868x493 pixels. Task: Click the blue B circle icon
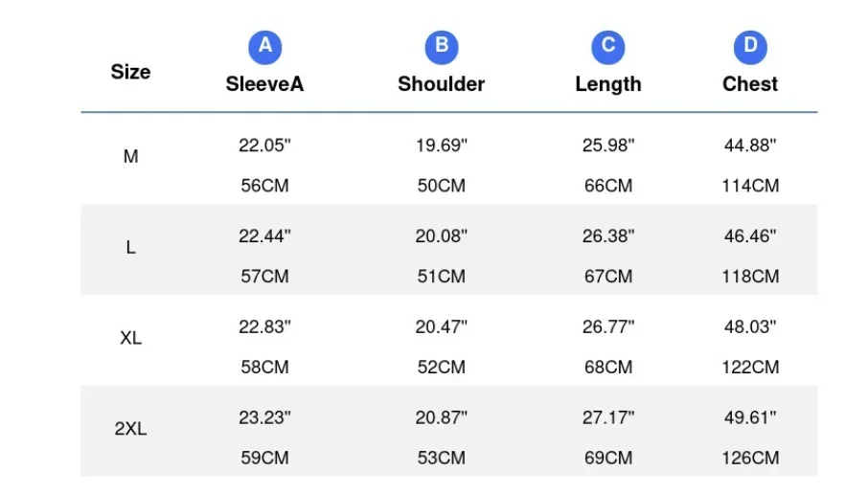(x=442, y=47)
